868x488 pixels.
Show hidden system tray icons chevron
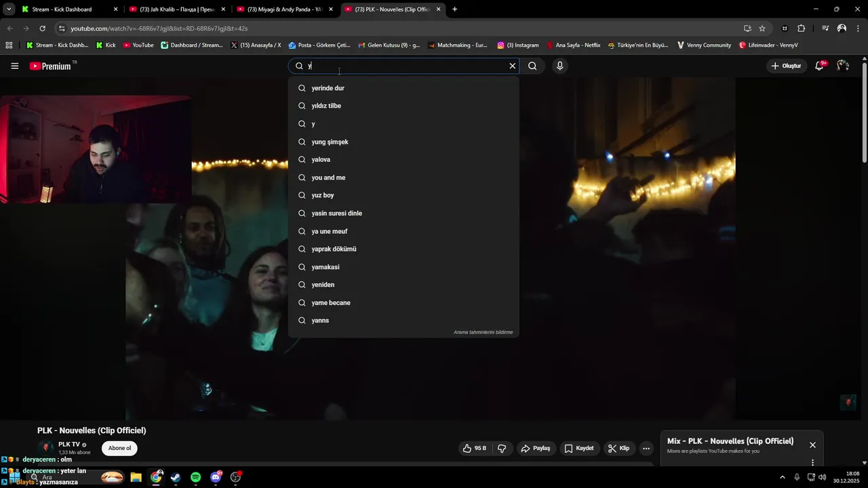coord(783,477)
